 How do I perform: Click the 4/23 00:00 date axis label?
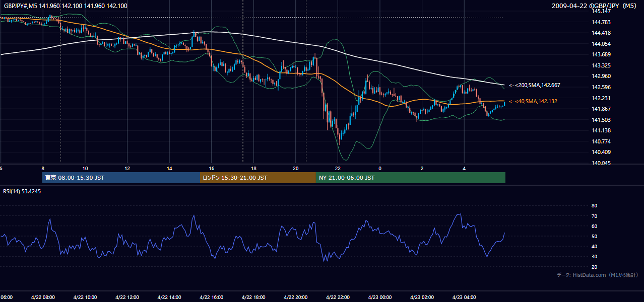tap(380, 297)
